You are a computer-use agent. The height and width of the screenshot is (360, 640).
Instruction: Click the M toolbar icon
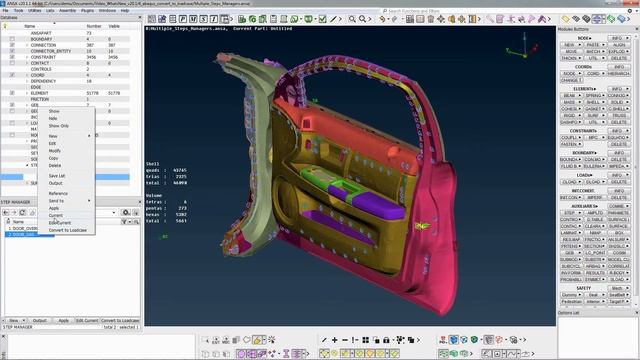193,19
